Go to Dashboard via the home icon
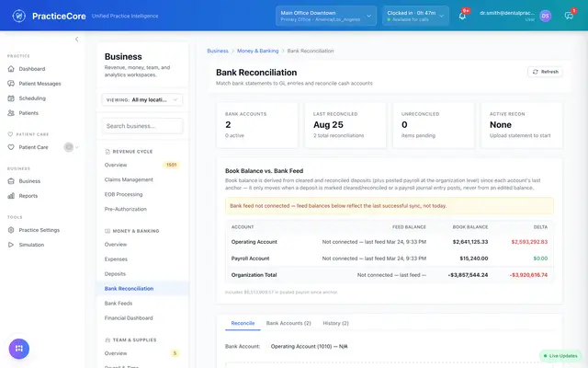The width and height of the screenshot is (588, 368). (11, 69)
